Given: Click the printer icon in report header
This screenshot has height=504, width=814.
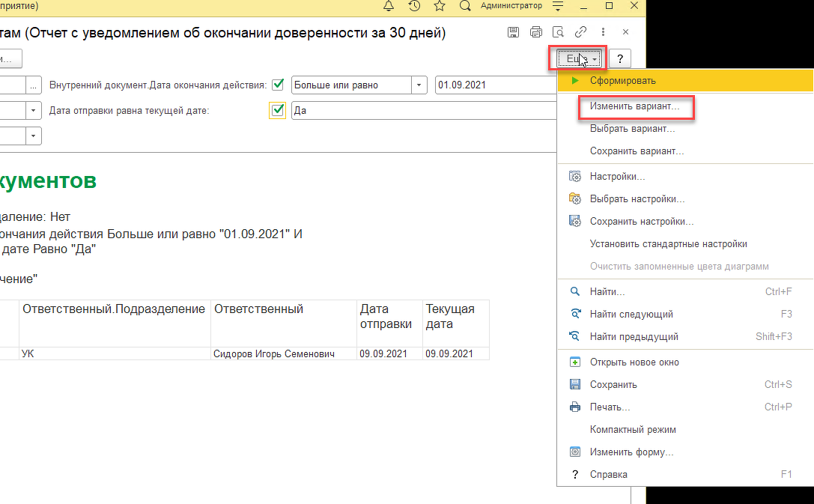Looking at the screenshot, I should (535, 32).
